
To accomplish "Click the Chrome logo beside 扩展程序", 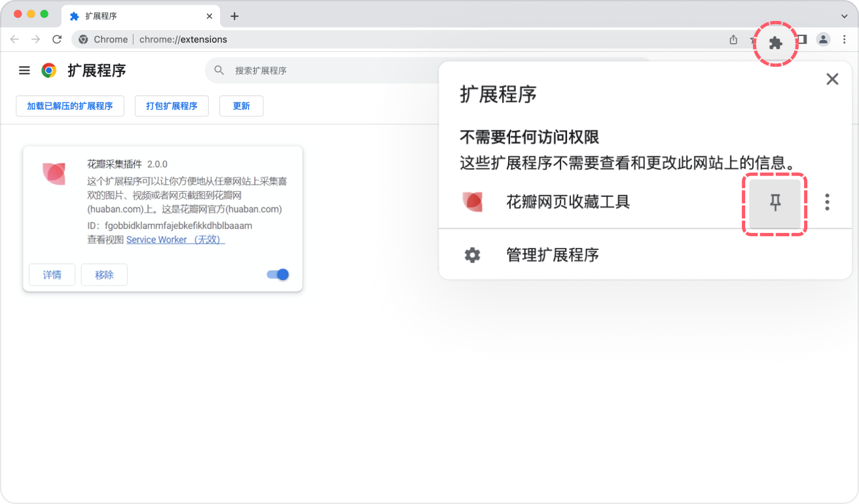I will (x=48, y=71).
